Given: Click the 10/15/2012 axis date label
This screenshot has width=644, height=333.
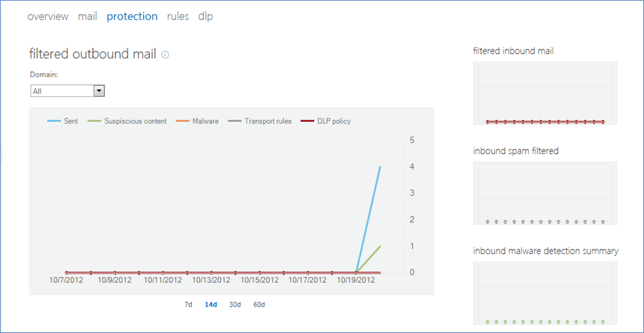Looking at the screenshot, I should pos(260,280).
